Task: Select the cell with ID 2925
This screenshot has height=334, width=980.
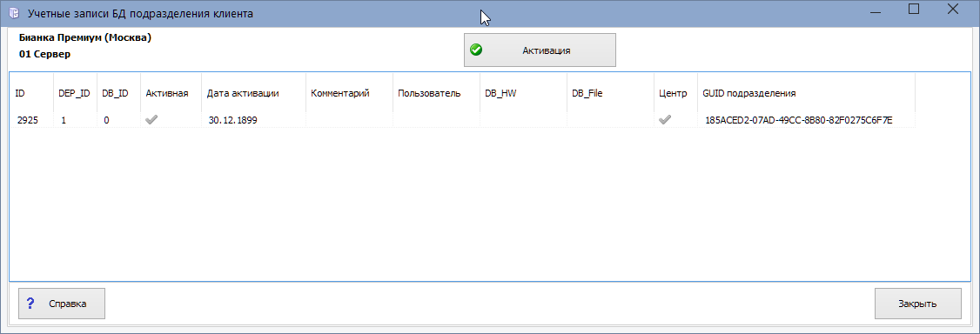Action: click(31, 121)
